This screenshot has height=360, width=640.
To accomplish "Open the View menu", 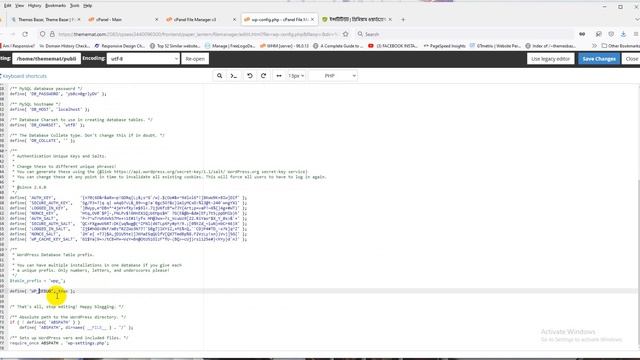I will tap(19, 6).
